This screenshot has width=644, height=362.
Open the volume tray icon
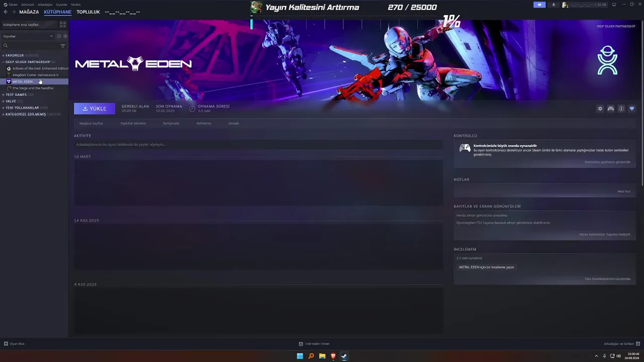tap(619, 356)
